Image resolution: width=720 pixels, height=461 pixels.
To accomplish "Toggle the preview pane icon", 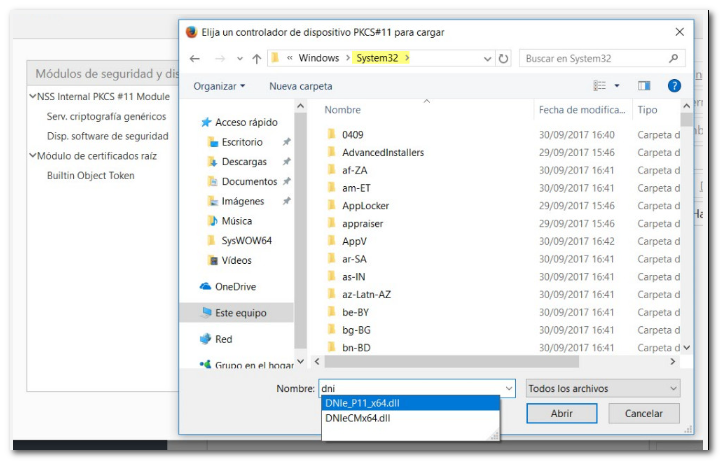I will (x=644, y=86).
